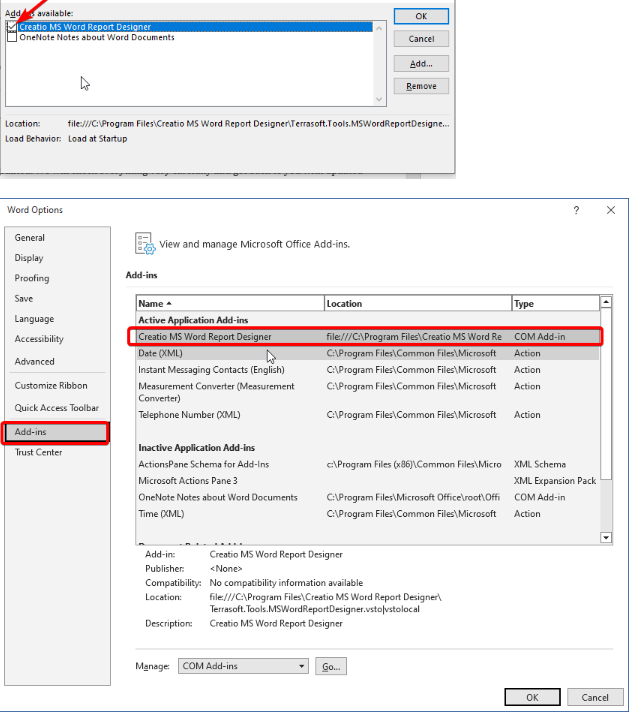Click the Go... button
Image resolution: width=633 pixels, height=719 pixels.
(x=331, y=666)
